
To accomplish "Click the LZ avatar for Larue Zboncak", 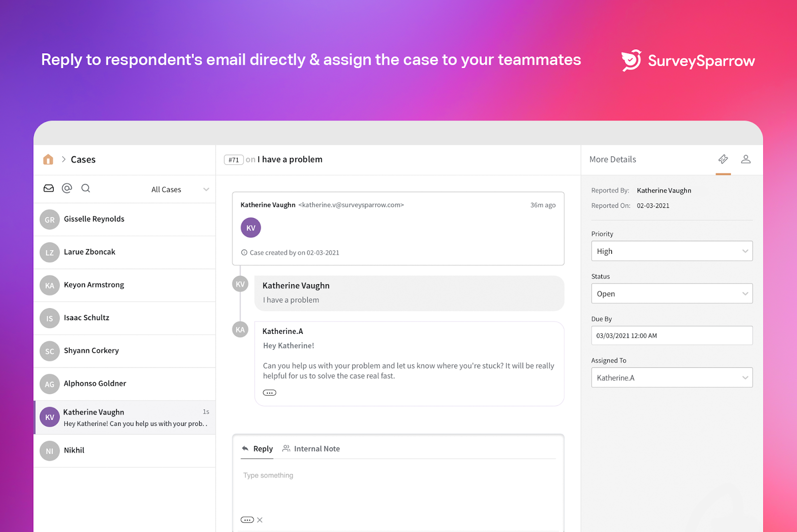I will tap(50, 252).
